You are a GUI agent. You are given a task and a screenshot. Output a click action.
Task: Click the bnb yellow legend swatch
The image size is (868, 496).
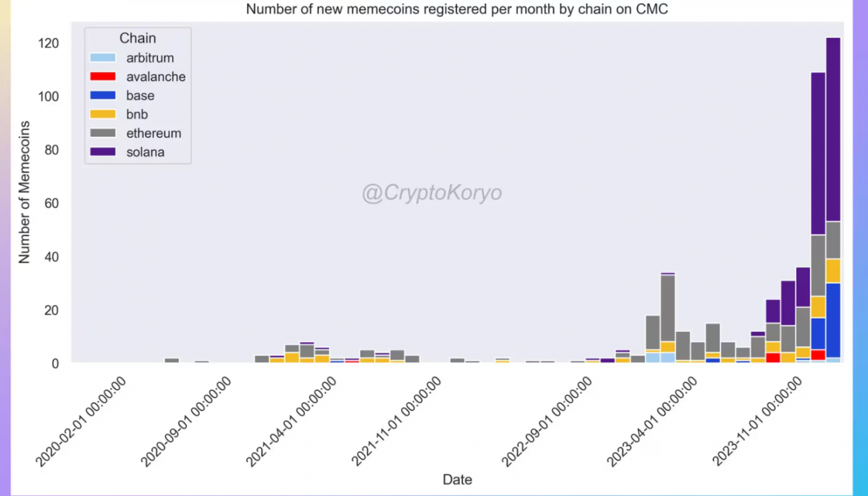[102, 114]
